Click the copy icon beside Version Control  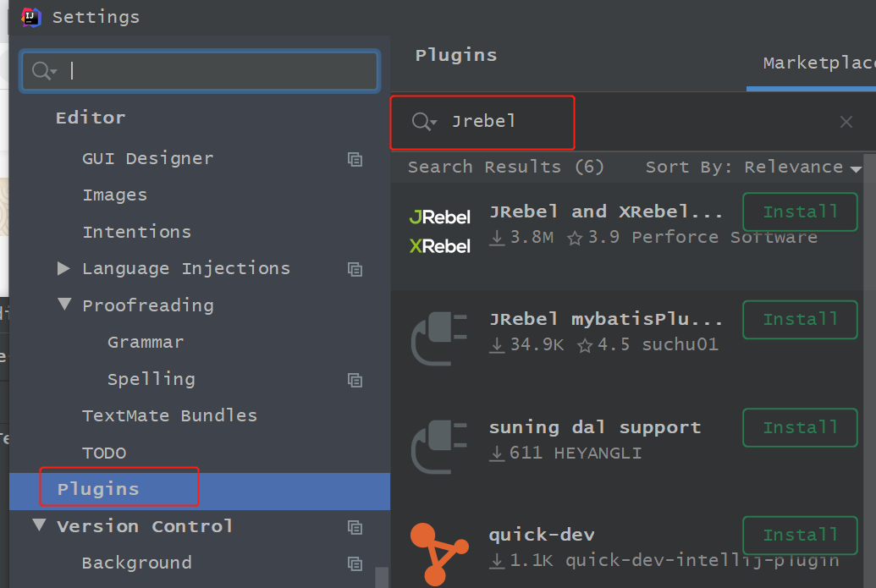tap(355, 527)
